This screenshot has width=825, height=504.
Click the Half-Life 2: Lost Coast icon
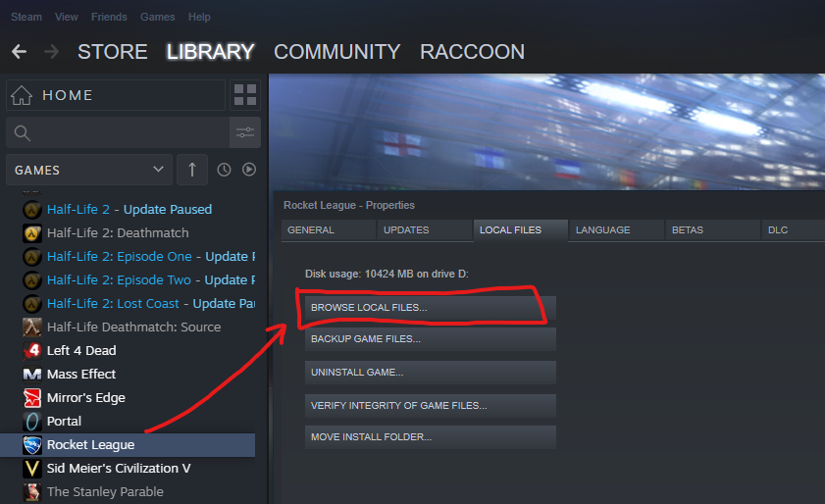point(32,304)
